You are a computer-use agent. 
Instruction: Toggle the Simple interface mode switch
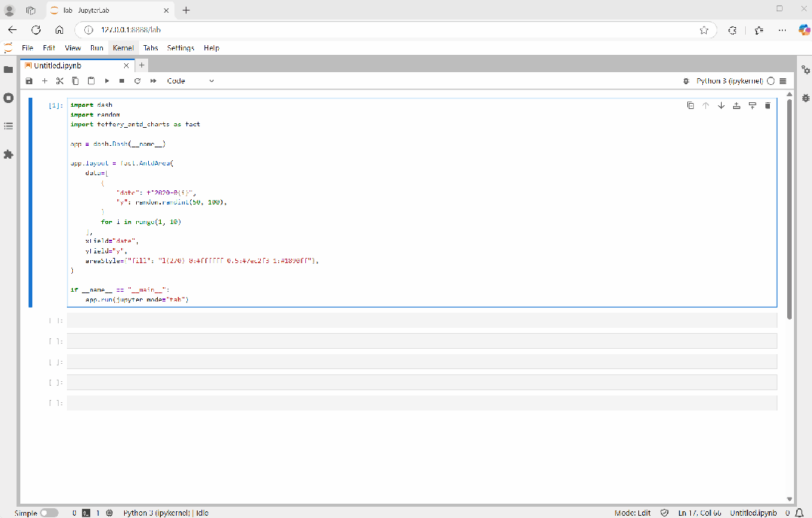click(49, 513)
